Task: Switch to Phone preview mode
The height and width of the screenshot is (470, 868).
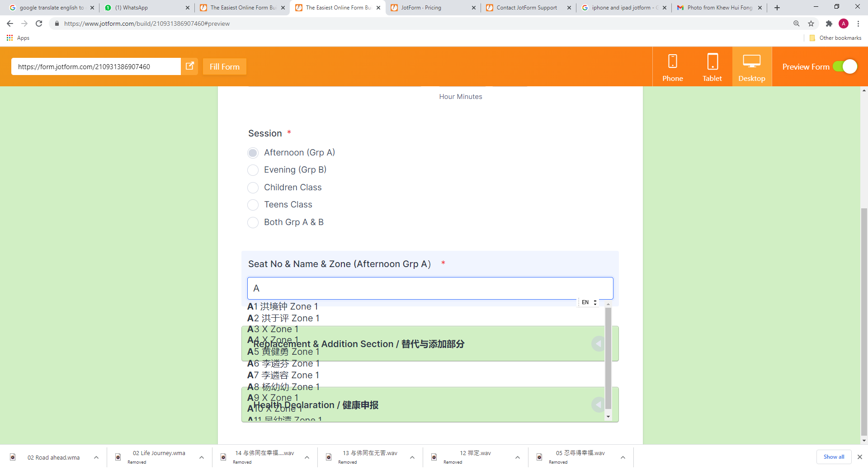Action: [x=672, y=66]
